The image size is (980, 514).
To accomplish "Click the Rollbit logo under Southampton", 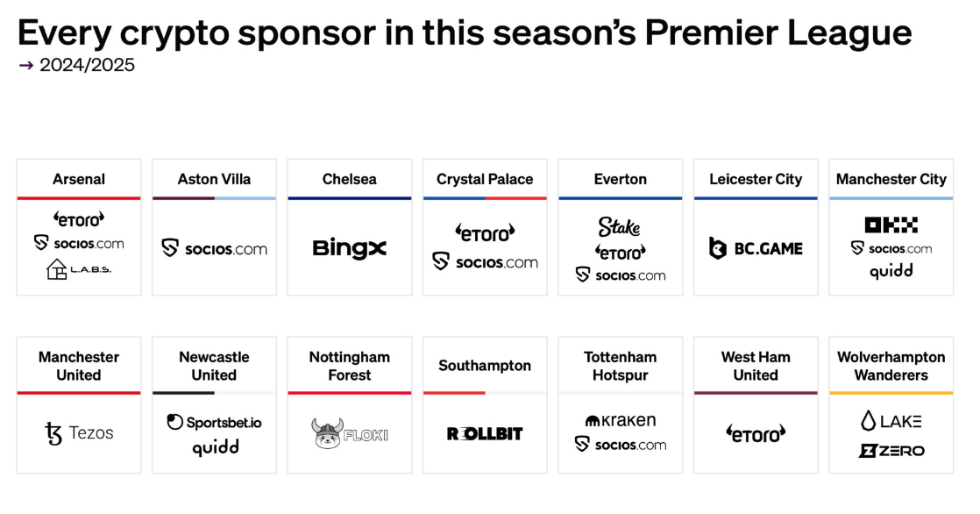I will pyautogui.click(x=485, y=433).
